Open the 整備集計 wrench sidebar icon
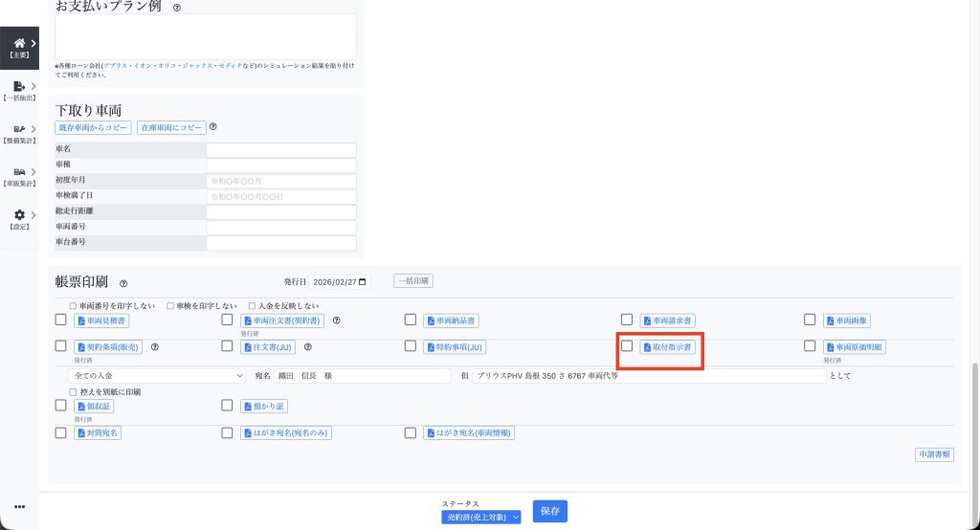This screenshot has height=530, width=980. (x=19, y=130)
